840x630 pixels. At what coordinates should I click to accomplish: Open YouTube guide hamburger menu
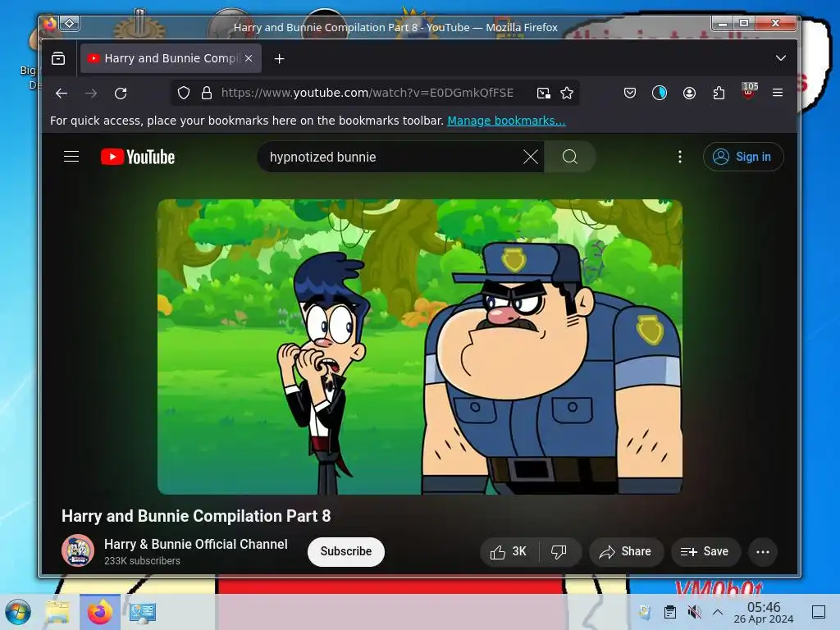tap(71, 157)
